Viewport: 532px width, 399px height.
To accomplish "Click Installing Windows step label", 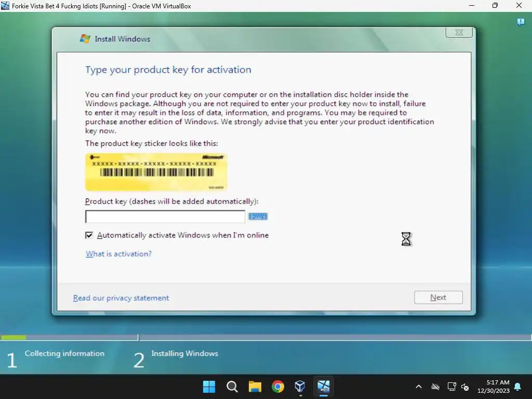I will (x=184, y=353).
